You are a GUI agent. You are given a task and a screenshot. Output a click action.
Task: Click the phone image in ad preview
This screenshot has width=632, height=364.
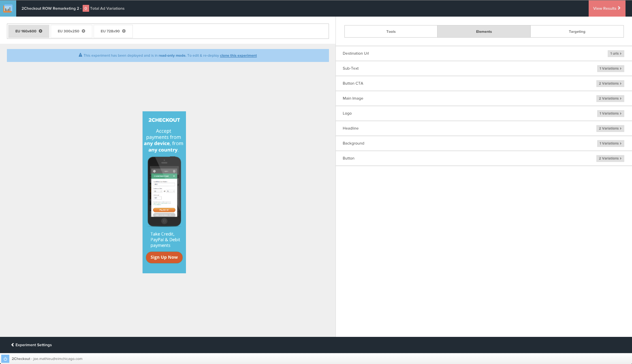(164, 192)
